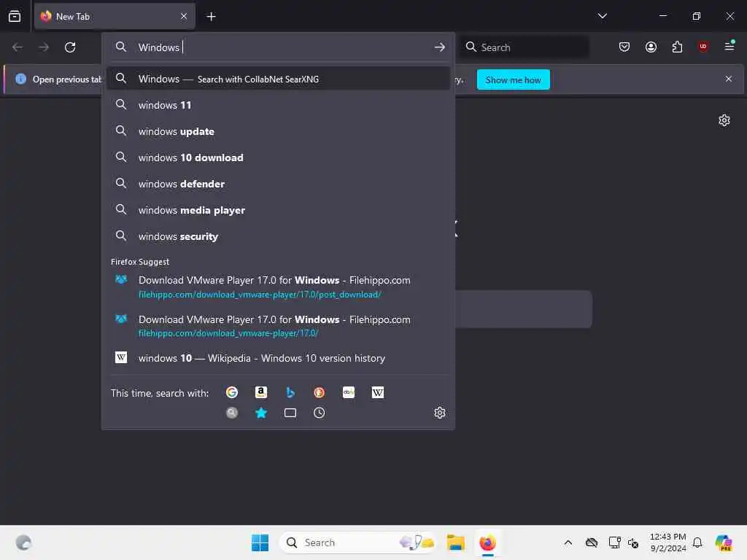Select the windows 11 suggestion
Viewport: 747px width, 560px height.
pyautogui.click(x=279, y=105)
